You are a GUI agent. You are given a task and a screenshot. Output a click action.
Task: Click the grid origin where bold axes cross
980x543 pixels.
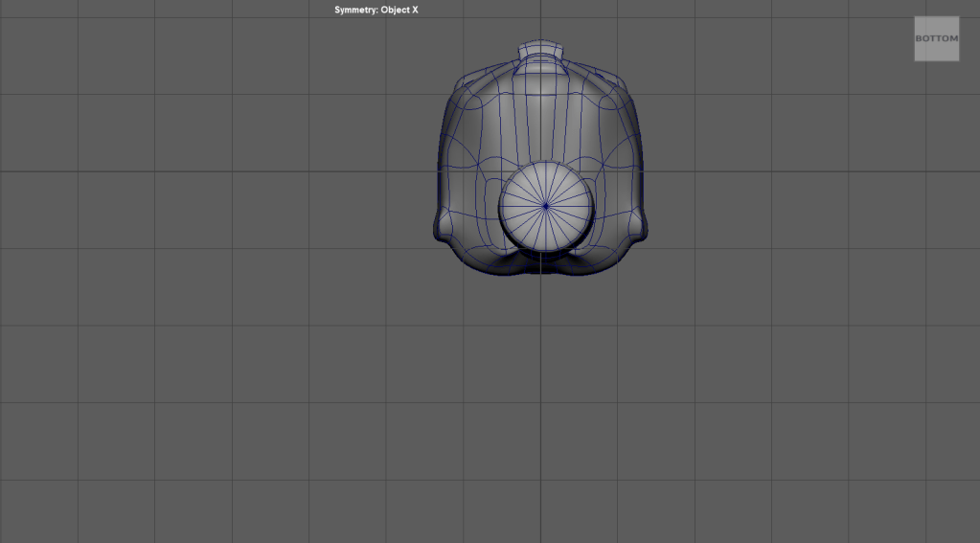(x=540, y=171)
